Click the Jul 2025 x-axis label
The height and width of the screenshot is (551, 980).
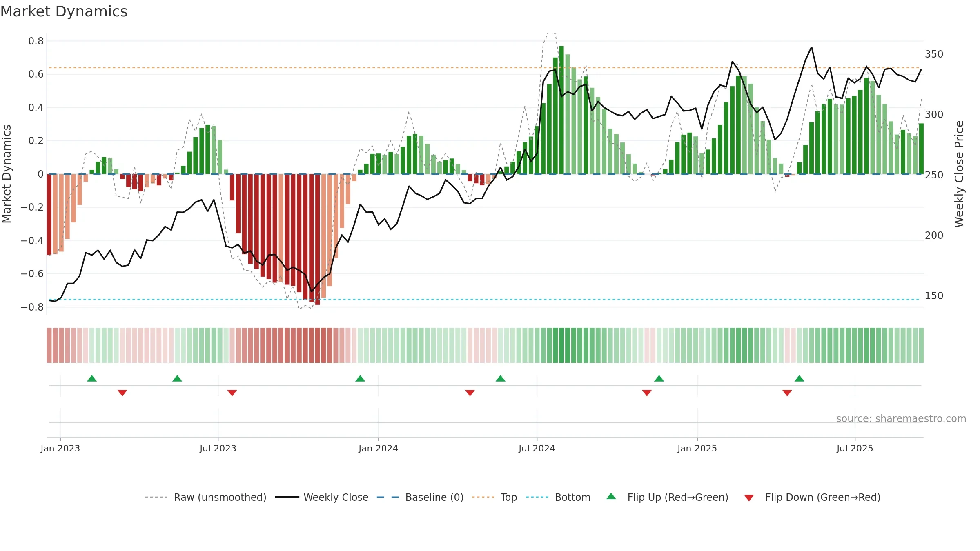855,448
